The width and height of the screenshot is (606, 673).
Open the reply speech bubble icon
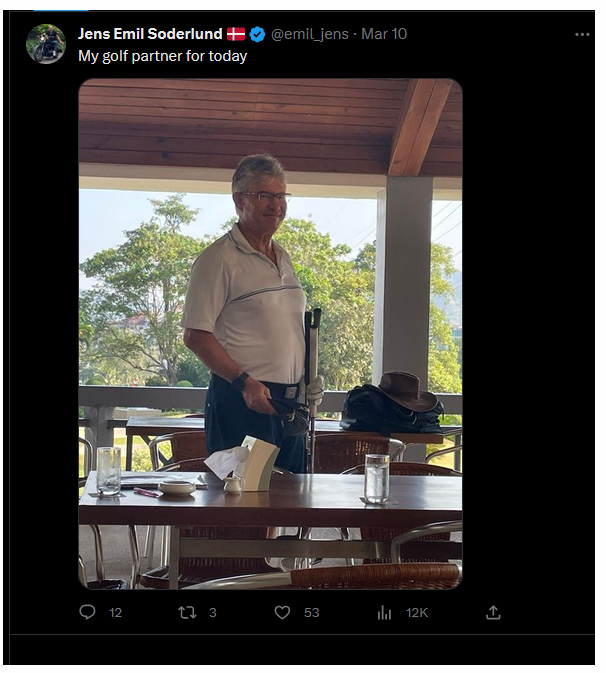pos(88,612)
